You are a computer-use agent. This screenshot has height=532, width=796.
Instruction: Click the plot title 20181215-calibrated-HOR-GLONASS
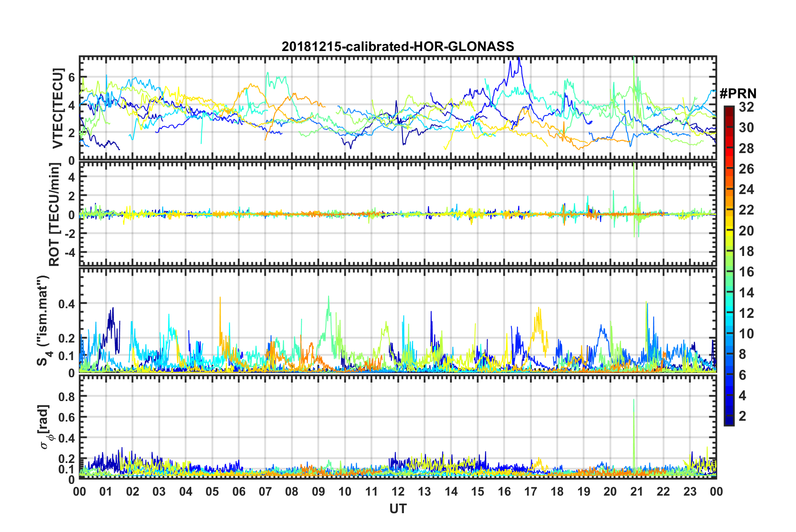pos(398,46)
